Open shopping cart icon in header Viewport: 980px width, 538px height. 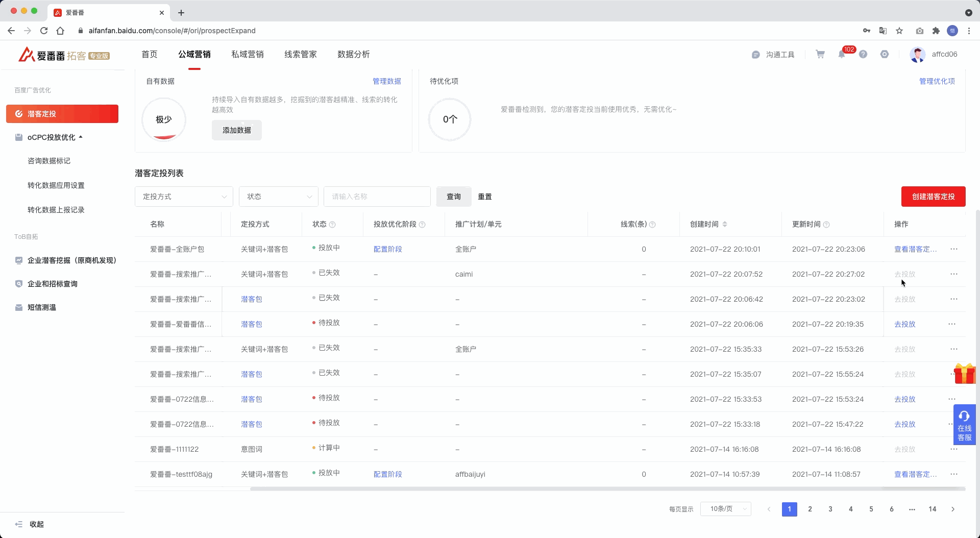pyautogui.click(x=820, y=54)
